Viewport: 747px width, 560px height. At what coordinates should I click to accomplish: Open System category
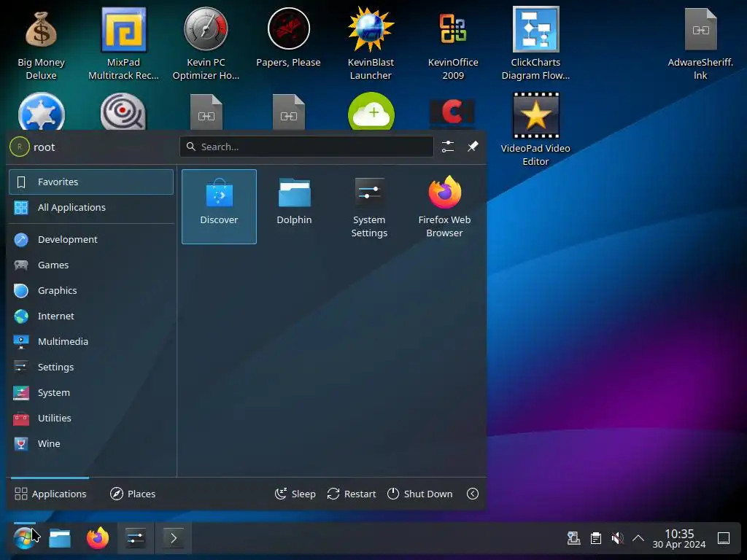point(91,392)
